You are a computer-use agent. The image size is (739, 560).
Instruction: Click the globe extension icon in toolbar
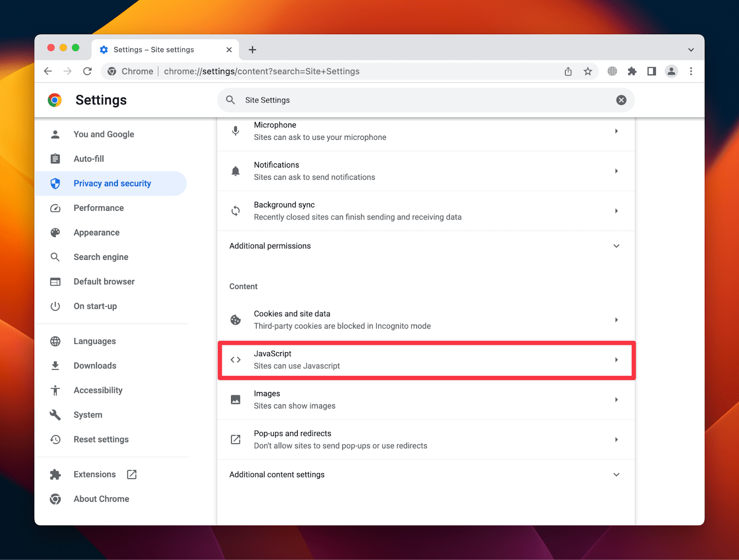click(x=612, y=71)
